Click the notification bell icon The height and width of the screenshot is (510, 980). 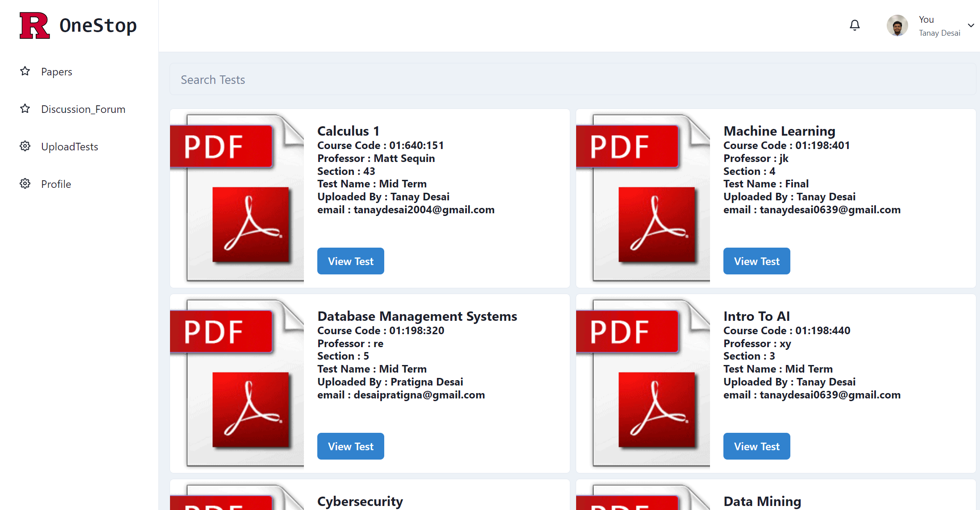855,25
